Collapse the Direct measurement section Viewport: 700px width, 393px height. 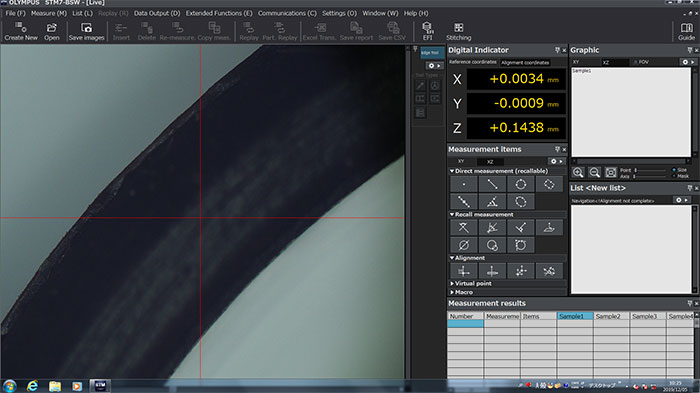point(452,171)
